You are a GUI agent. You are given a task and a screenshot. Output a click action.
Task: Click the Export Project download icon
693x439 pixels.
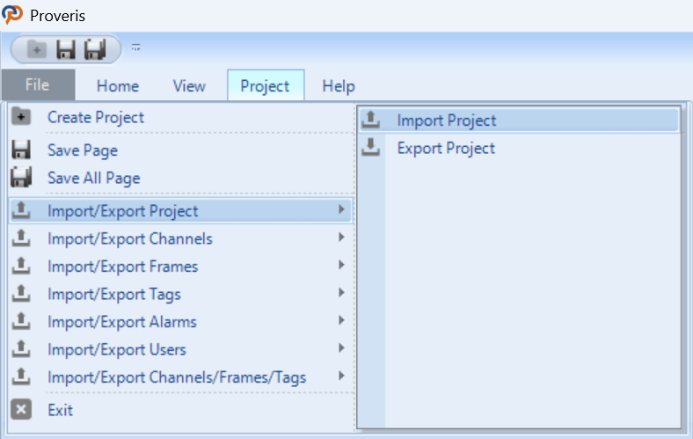370,147
